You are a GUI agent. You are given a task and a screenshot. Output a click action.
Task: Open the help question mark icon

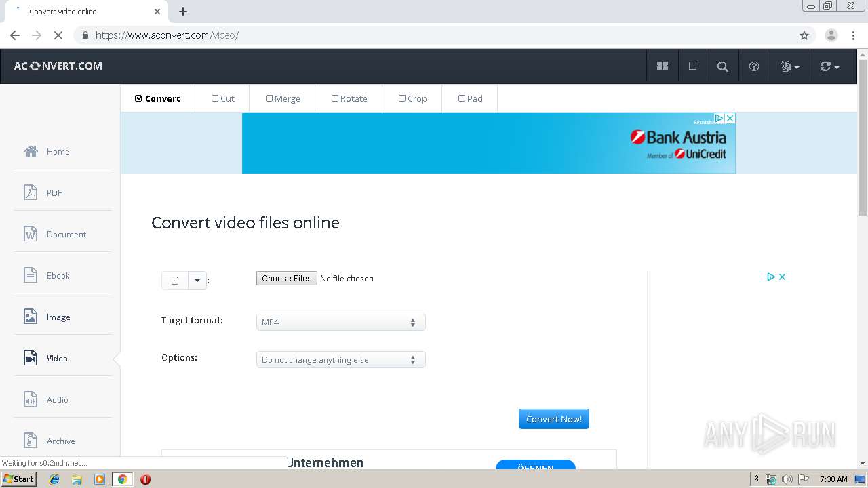[754, 66]
